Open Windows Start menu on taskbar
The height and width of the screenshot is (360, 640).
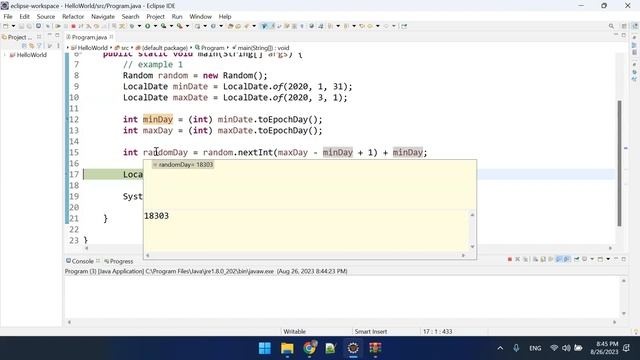click(264, 348)
